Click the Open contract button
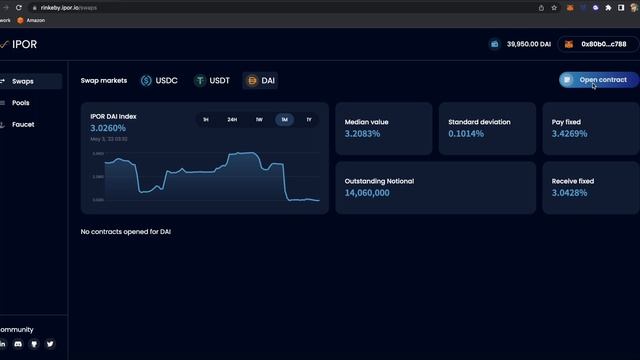 click(x=599, y=80)
